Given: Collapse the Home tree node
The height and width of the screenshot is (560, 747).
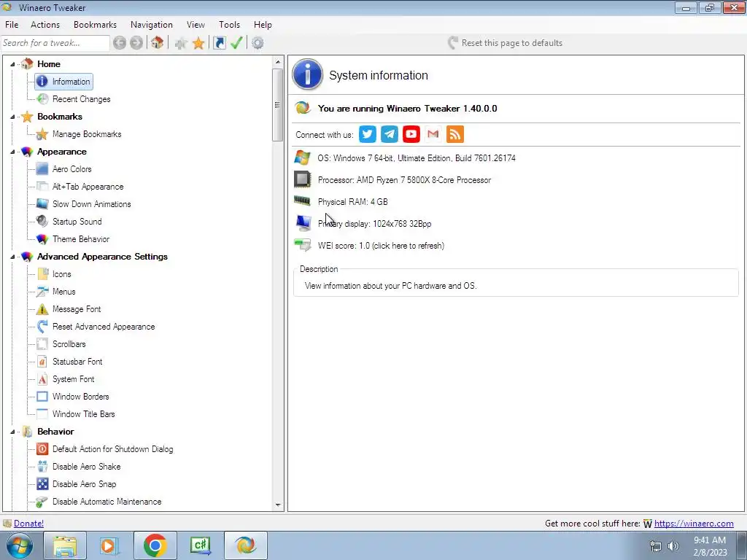Looking at the screenshot, I should tap(13, 64).
